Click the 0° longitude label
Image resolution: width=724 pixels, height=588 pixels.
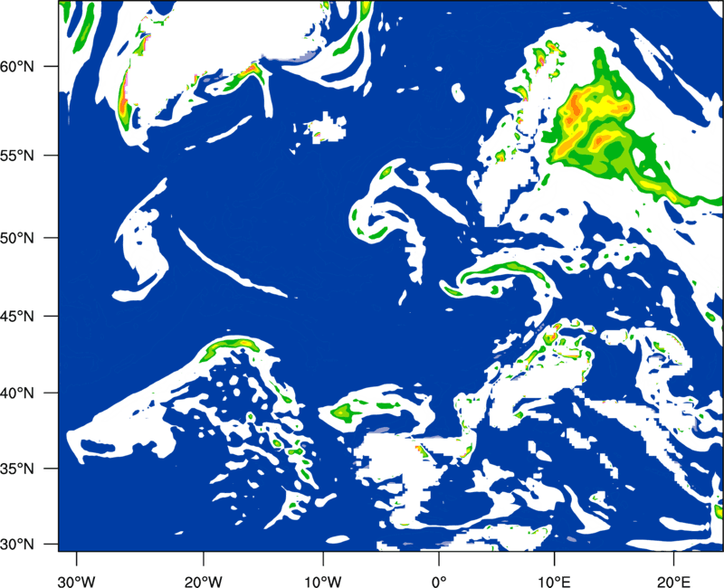click(x=439, y=582)
